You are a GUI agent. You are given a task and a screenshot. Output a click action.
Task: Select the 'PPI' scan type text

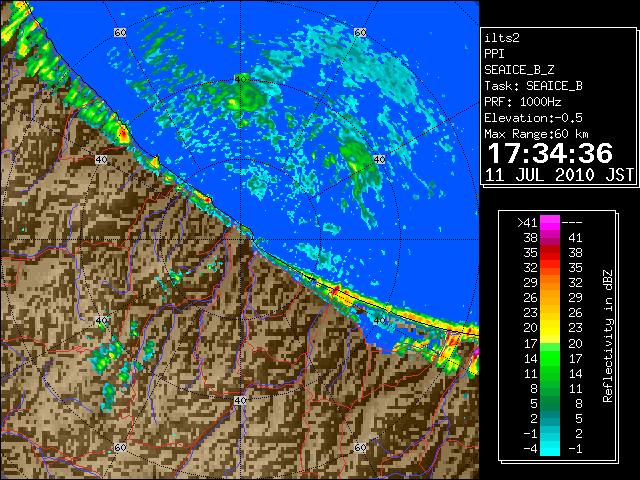pos(494,54)
